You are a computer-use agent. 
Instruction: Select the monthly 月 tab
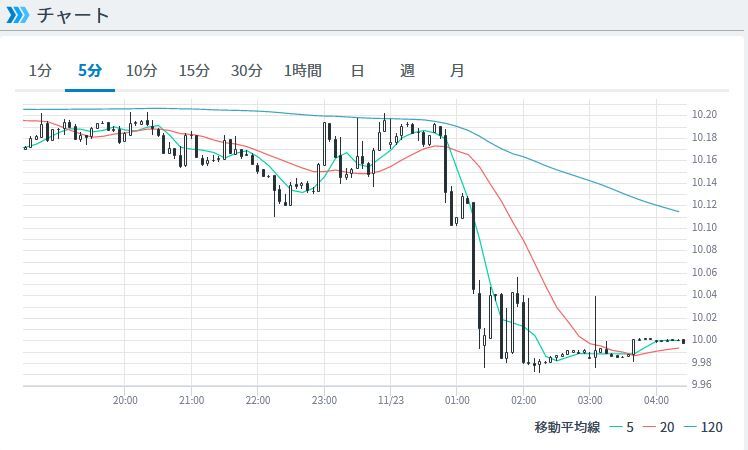tap(457, 71)
